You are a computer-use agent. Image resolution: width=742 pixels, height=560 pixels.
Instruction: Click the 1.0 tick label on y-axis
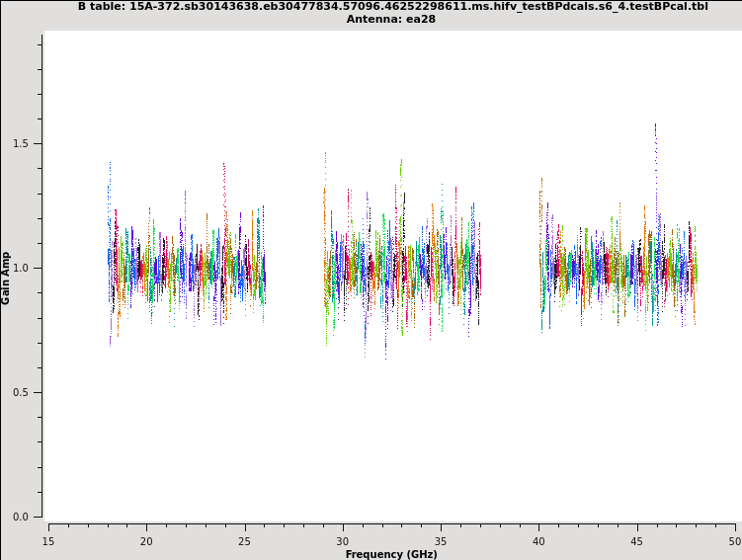20,268
